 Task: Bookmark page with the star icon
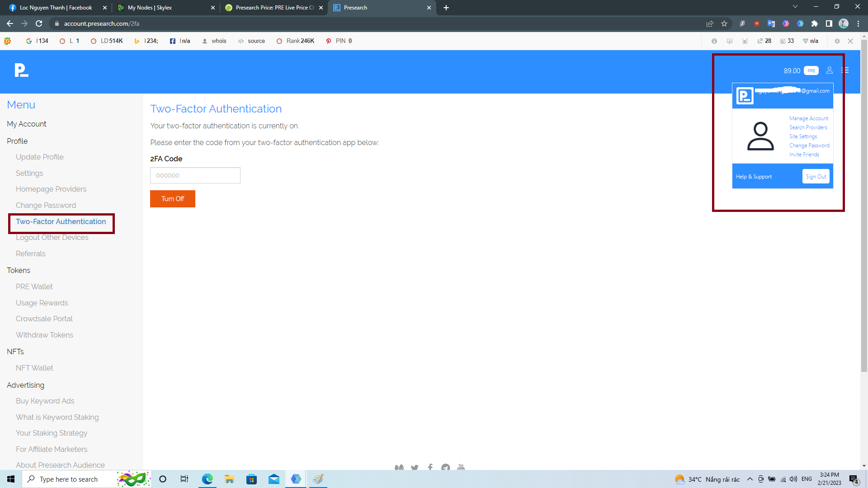point(724,23)
